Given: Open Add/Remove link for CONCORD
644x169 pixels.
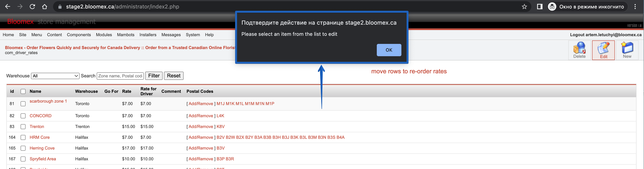Looking at the screenshot, I should [201, 116].
